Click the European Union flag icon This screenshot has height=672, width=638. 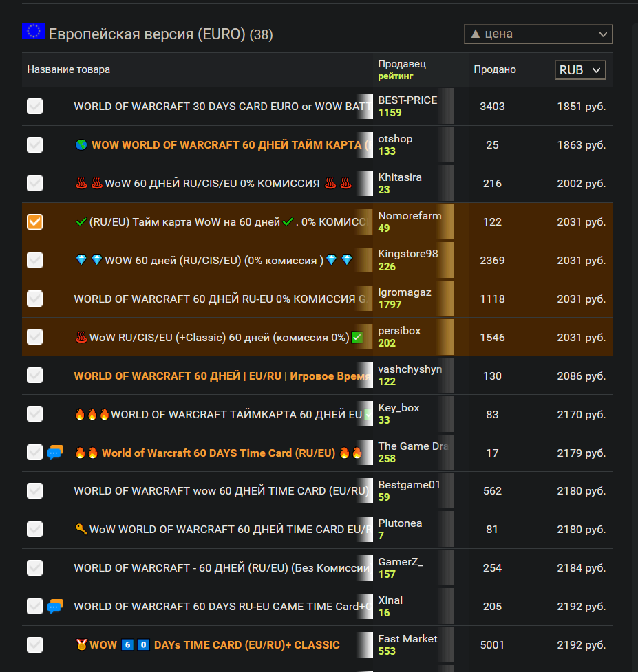pyautogui.click(x=34, y=31)
